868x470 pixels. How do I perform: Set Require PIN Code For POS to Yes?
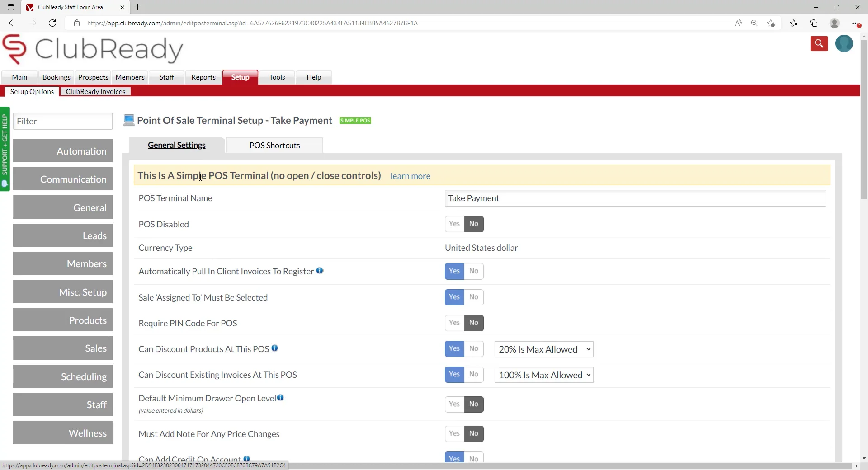click(x=454, y=323)
